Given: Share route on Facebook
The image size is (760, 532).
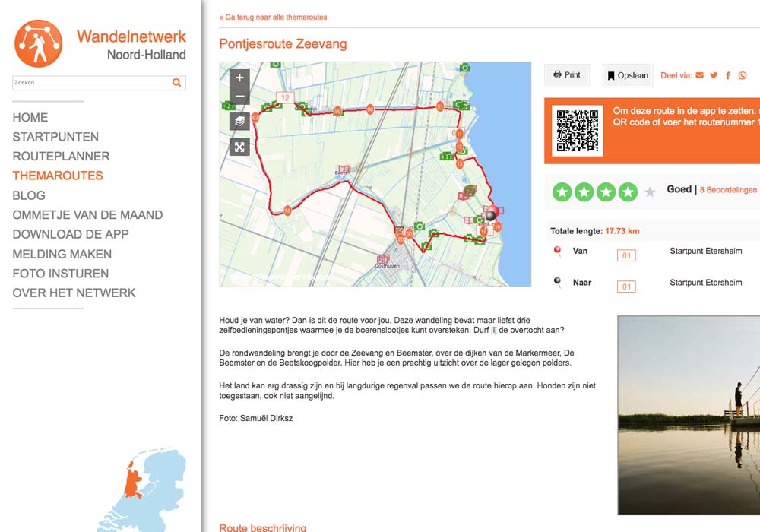Looking at the screenshot, I should click(728, 75).
